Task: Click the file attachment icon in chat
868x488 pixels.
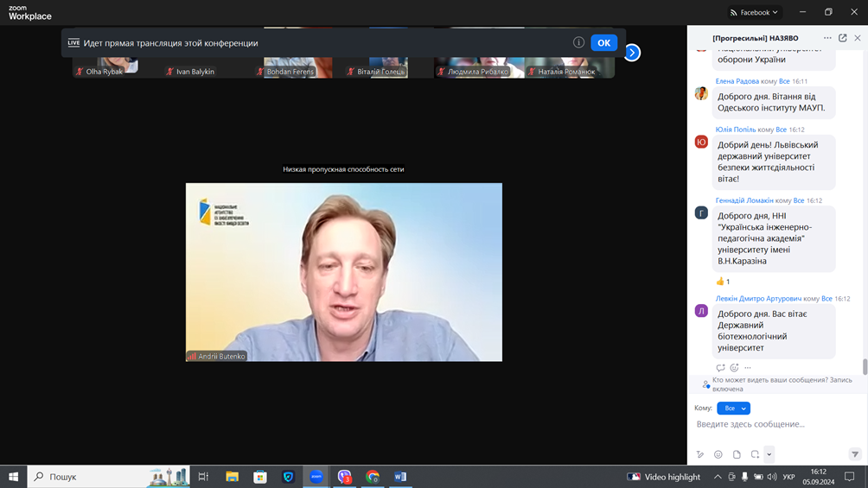Action: [x=737, y=454]
